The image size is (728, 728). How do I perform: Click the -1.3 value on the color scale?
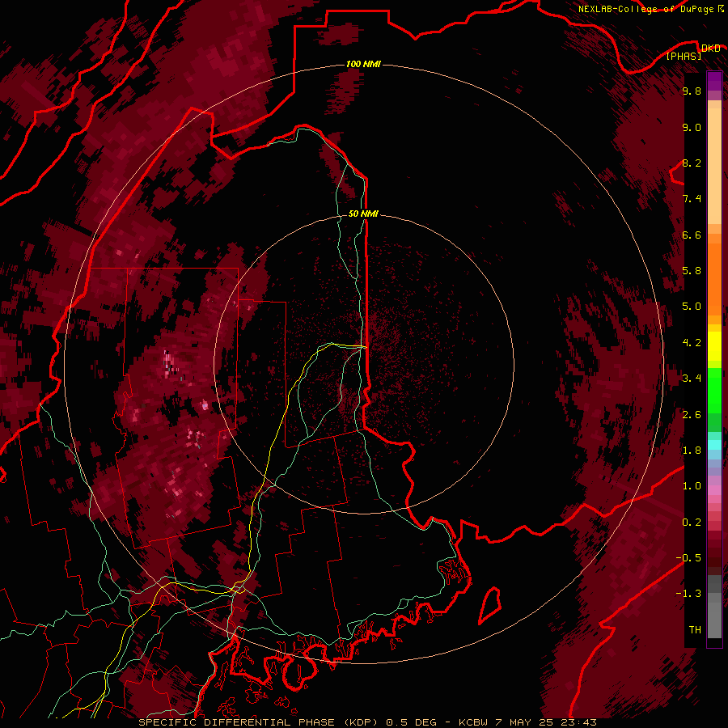[x=688, y=594]
